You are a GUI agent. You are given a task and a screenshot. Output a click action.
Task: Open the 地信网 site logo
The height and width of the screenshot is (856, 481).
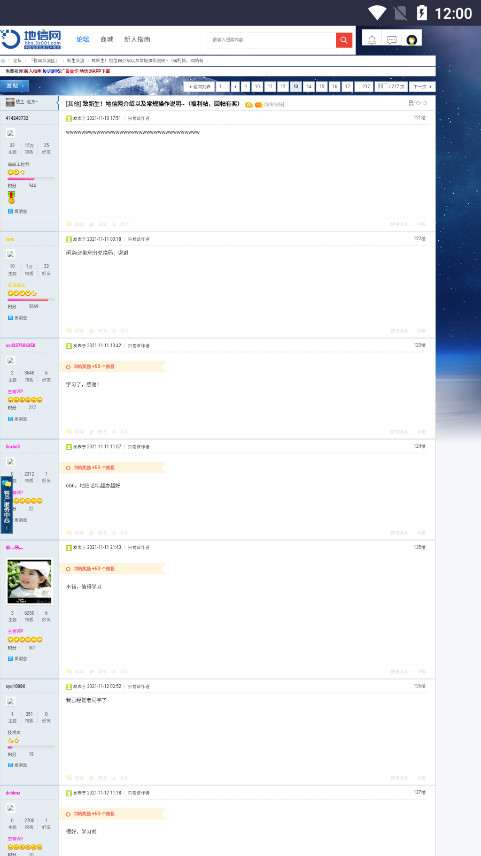(31, 39)
